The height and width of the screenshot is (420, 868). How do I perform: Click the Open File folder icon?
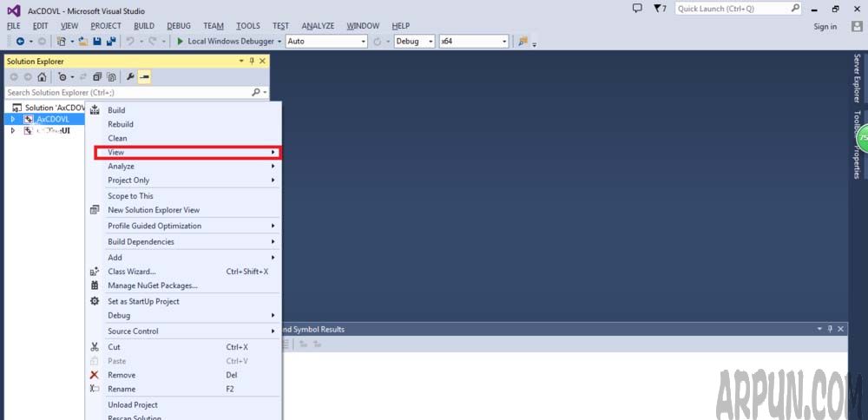83,42
